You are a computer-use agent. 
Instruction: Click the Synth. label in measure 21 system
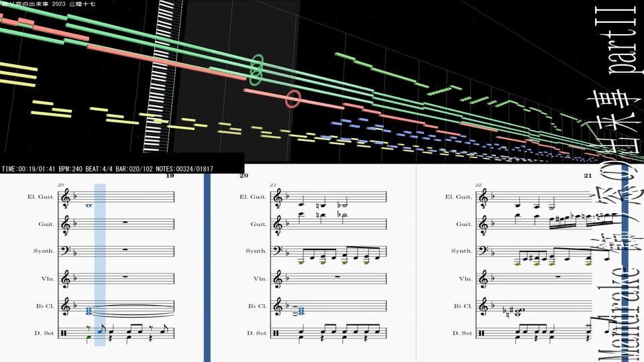(256, 251)
